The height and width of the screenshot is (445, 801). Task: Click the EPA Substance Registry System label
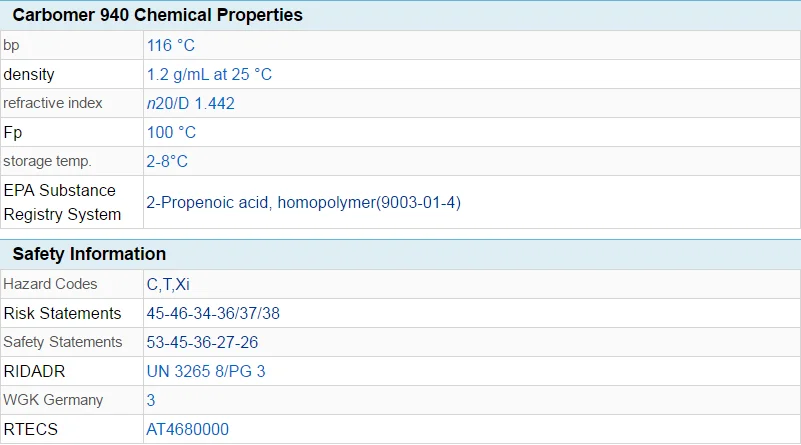[x=62, y=202]
